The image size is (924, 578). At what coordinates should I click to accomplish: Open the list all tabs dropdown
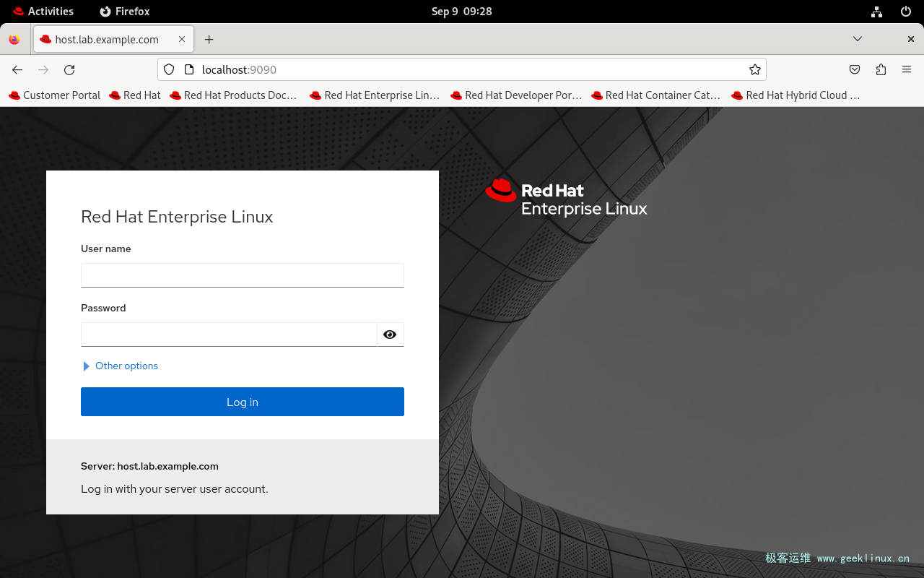pos(858,39)
